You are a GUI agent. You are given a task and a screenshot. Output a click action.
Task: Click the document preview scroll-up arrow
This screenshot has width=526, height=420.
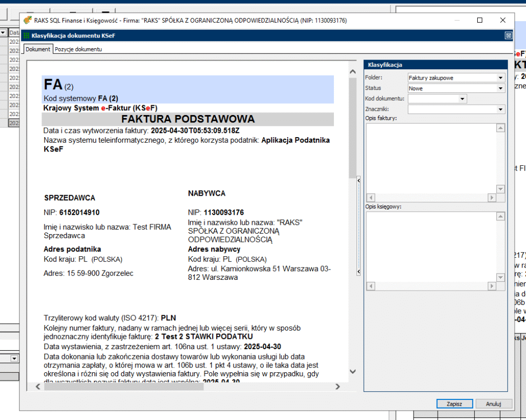tap(352, 71)
